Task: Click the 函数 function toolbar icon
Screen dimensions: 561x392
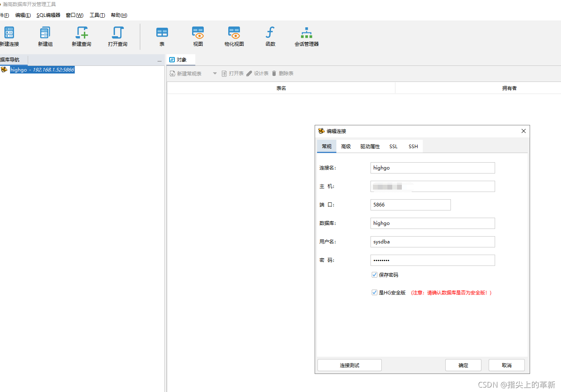Action: tap(270, 36)
